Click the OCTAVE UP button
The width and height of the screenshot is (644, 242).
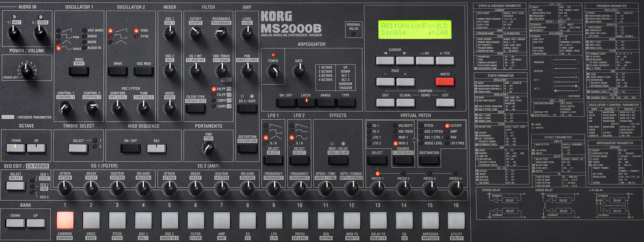pos(36,148)
